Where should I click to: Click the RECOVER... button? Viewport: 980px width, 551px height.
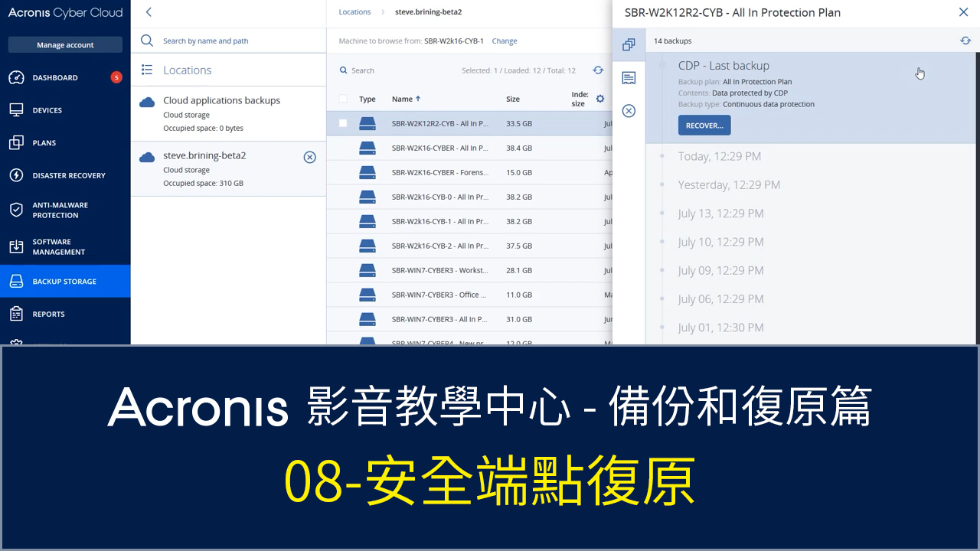point(704,126)
